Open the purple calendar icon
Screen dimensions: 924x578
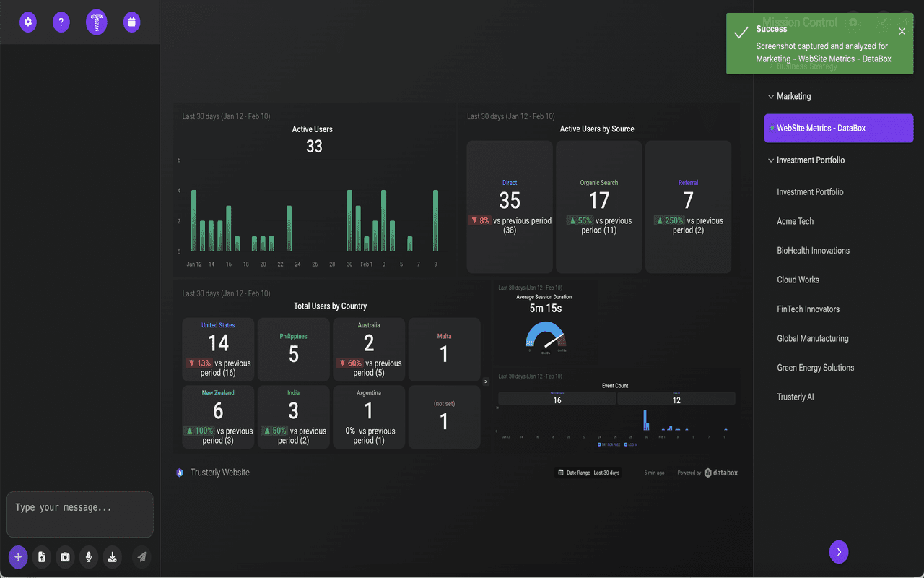click(x=131, y=22)
